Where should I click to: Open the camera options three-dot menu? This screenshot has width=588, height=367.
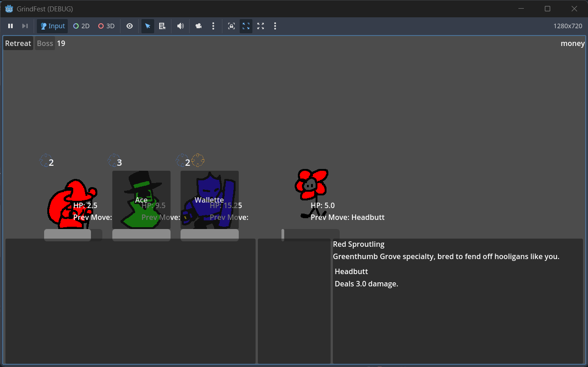tap(213, 26)
